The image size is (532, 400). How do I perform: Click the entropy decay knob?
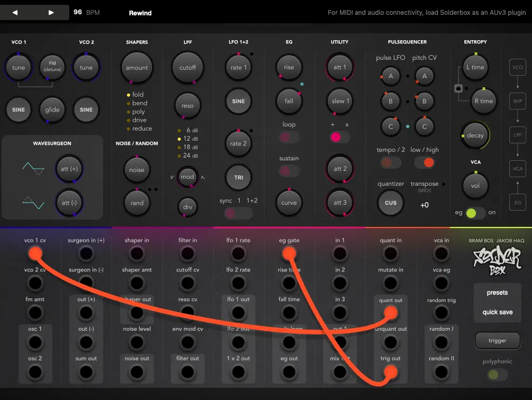point(475,135)
